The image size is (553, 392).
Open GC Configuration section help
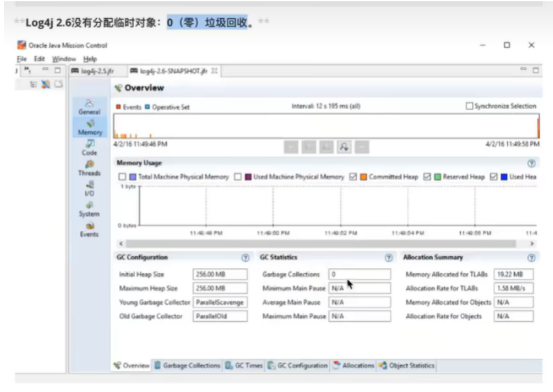[x=245, y=258]
